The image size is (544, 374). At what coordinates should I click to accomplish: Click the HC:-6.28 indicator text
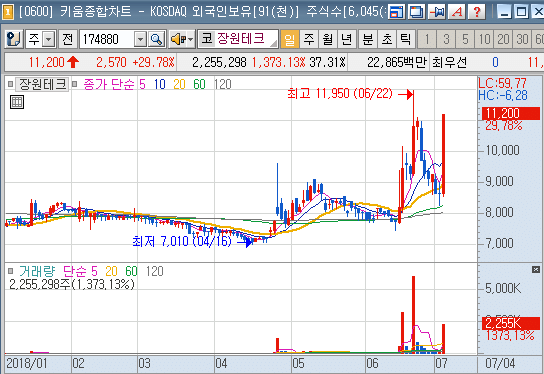tap(503, 95)
